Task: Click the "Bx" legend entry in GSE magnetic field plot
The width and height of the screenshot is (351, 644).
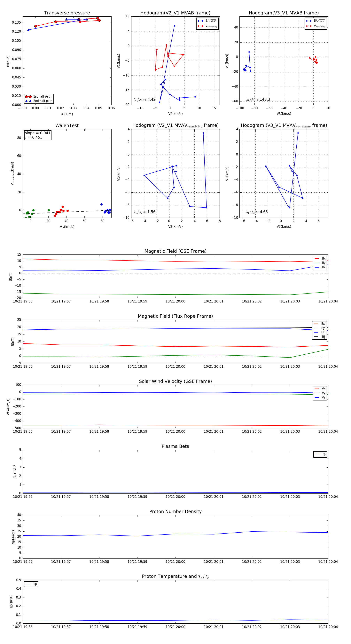Action: [x=320, y=259]
